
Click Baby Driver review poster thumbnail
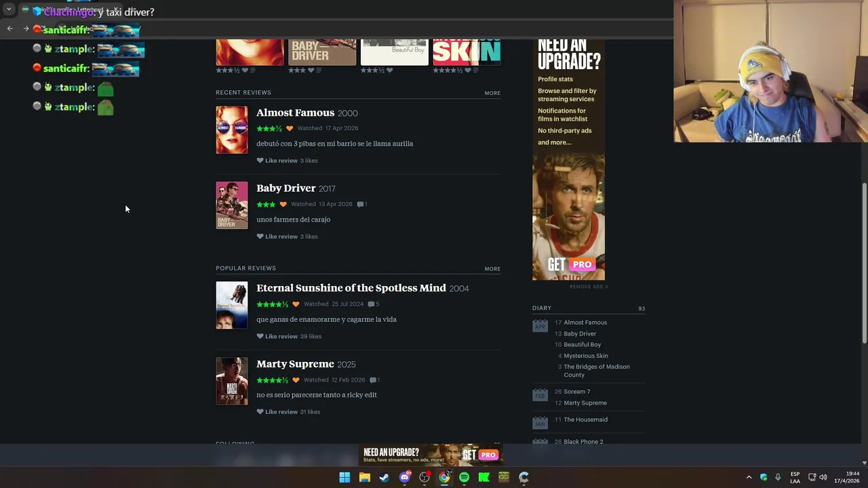tap(232, 205)
